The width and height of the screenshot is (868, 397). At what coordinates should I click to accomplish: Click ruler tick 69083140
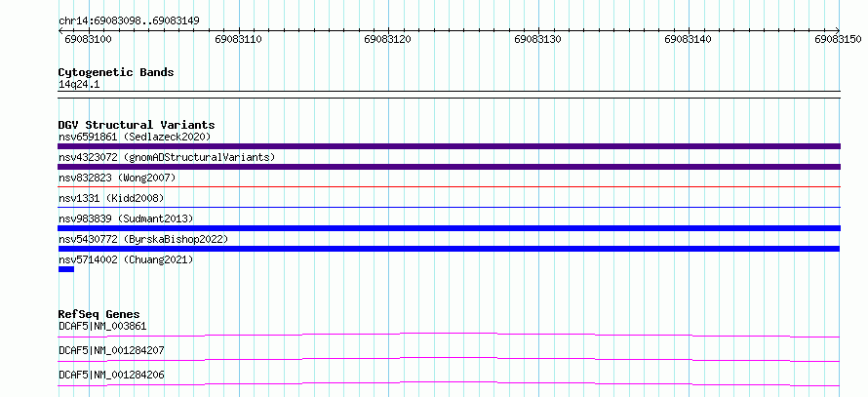pos(689,39)
